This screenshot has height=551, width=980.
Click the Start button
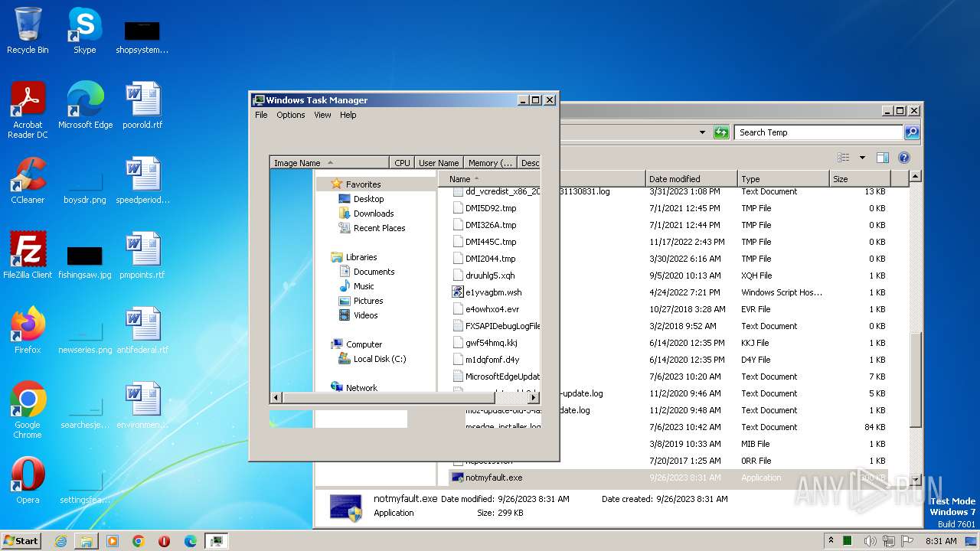[21, 540]
